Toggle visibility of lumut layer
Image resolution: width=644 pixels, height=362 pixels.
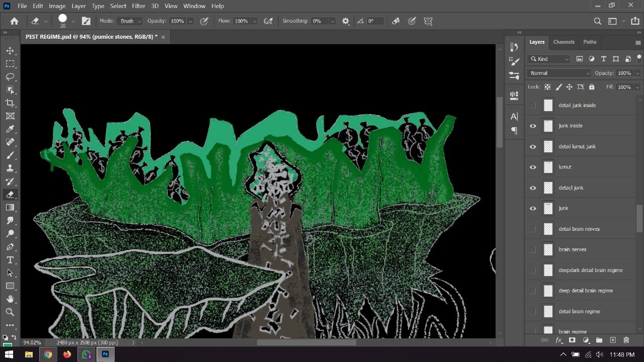533,167
